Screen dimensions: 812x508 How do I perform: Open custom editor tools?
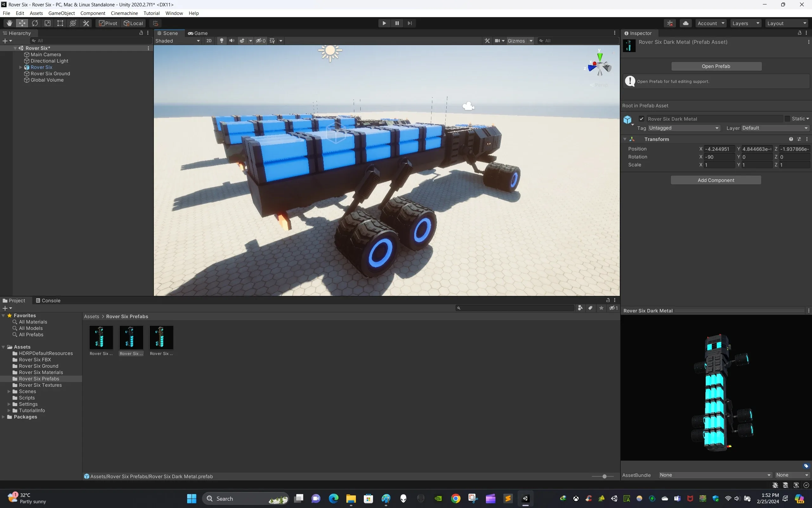[x=86, y=23]
